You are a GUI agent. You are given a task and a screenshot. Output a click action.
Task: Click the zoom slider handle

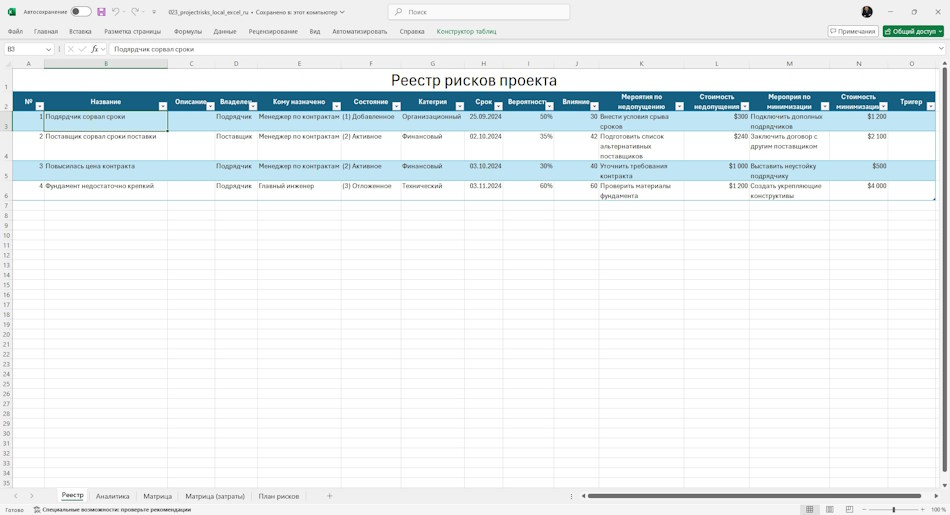click(x=894, y=510)
